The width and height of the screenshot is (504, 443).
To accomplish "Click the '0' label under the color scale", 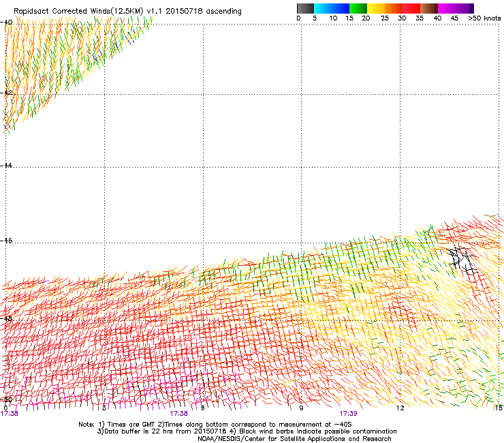I will [298, 18].
